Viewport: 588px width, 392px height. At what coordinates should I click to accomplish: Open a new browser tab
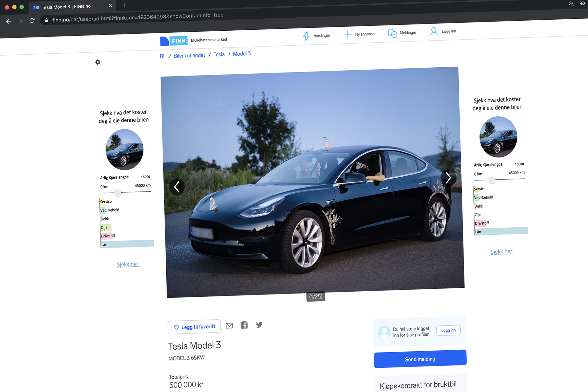124,5
